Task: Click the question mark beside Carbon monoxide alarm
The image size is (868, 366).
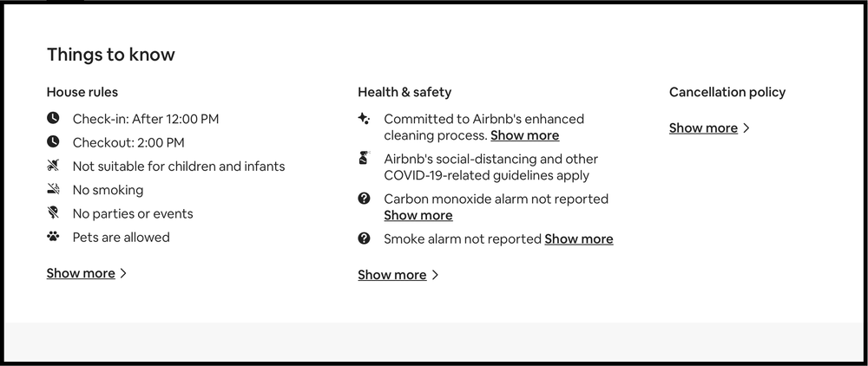Action: pos(364,198)
